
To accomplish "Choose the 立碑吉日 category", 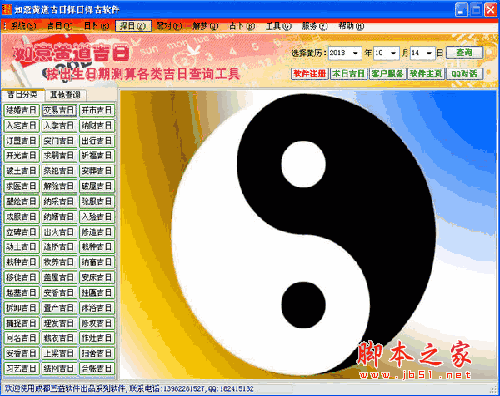I will pyautogui.click(x=21, y=232).
